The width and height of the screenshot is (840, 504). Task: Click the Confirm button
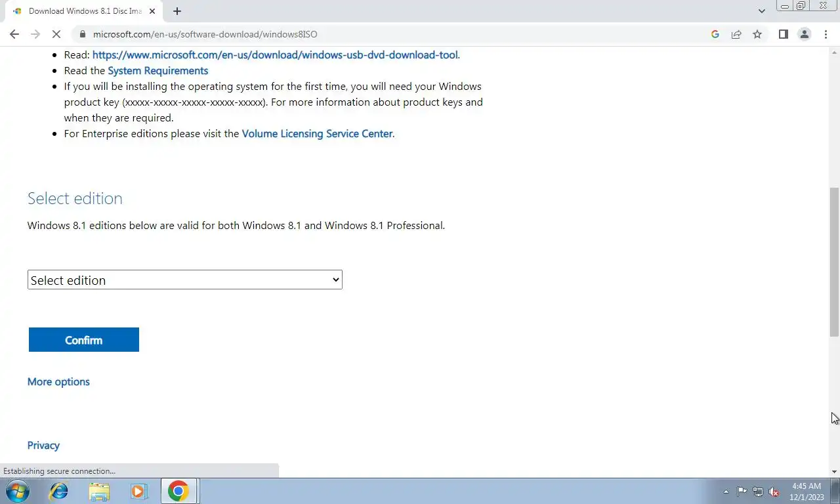click(84, 340)
